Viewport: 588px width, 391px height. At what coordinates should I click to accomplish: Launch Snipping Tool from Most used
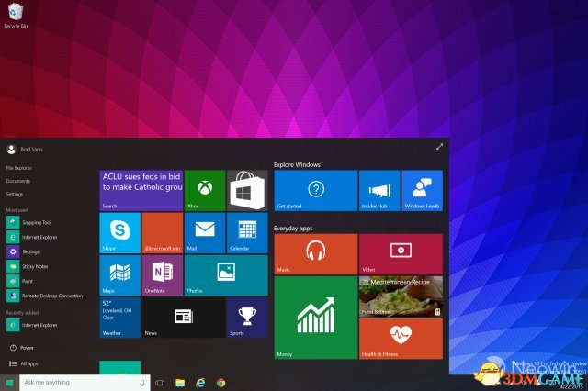click(x=29, y=222)
